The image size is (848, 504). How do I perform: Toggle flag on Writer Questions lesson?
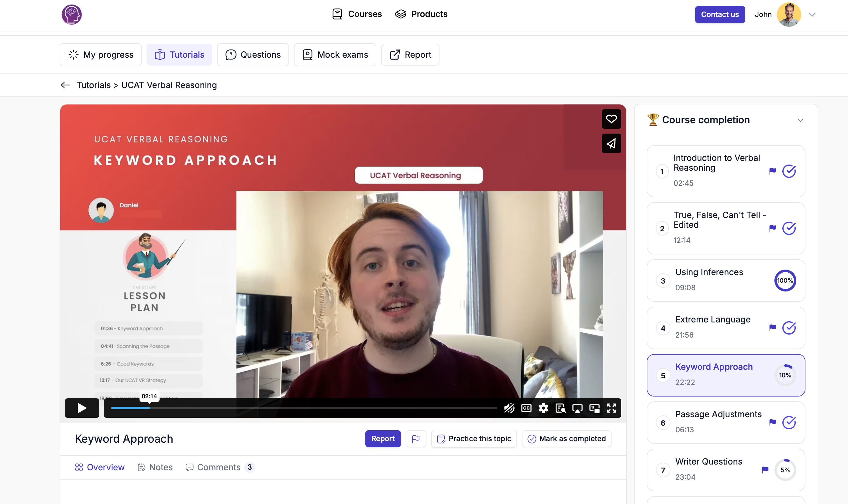(765, 470)
